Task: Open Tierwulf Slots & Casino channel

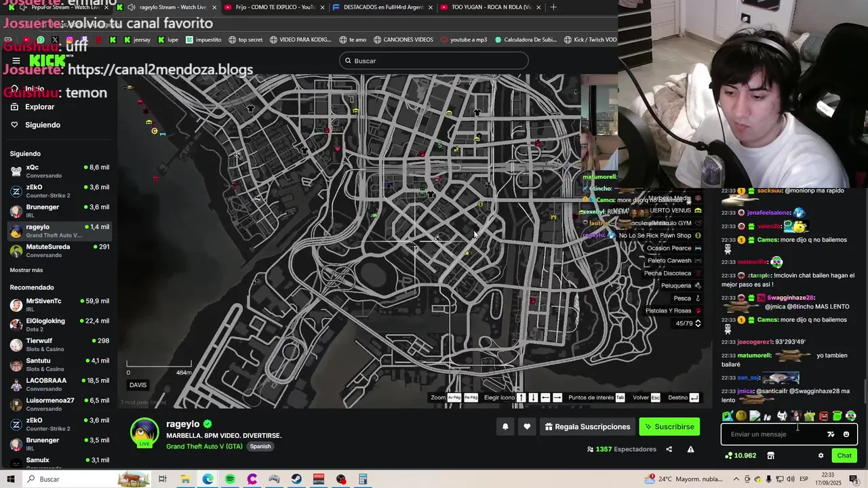Action: pyautogui.click(x=60, y=345)
